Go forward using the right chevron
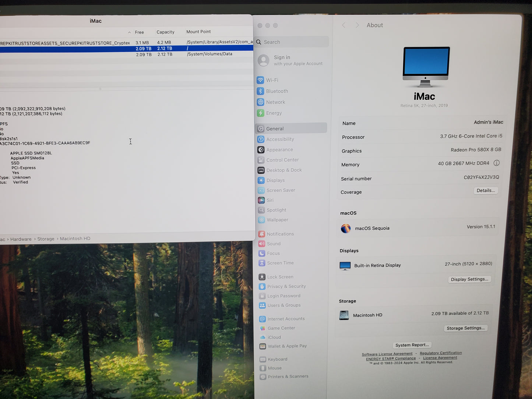 [x=357, y=25]
